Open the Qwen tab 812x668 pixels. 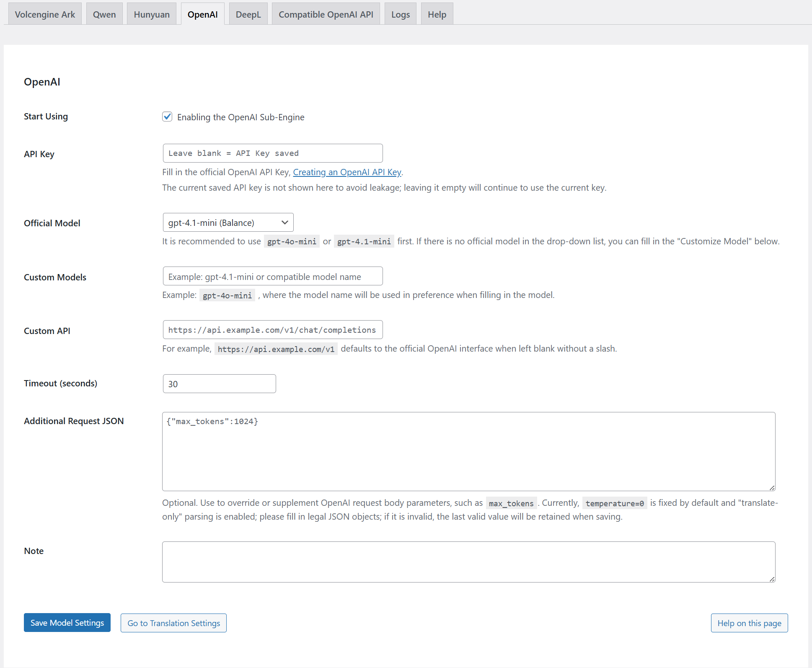coord(104,14)
